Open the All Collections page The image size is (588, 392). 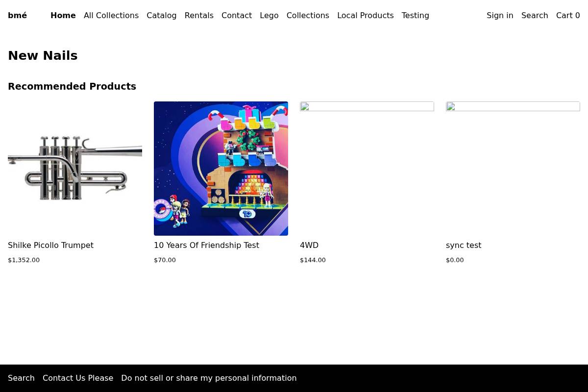[111, 15]
